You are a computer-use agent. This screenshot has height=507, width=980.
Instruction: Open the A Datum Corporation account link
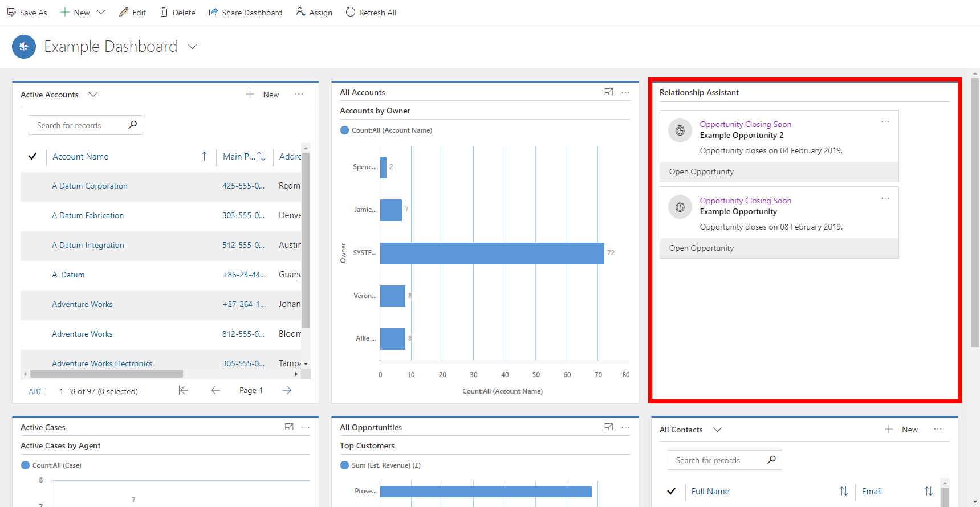click(x=90, y=186)
